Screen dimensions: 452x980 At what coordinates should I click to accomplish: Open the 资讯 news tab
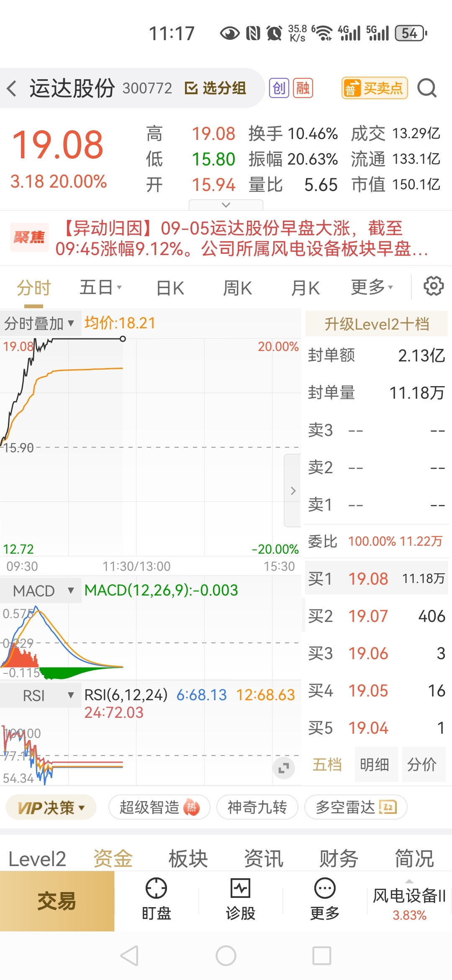pyautogui.click(x=264, y=859)
